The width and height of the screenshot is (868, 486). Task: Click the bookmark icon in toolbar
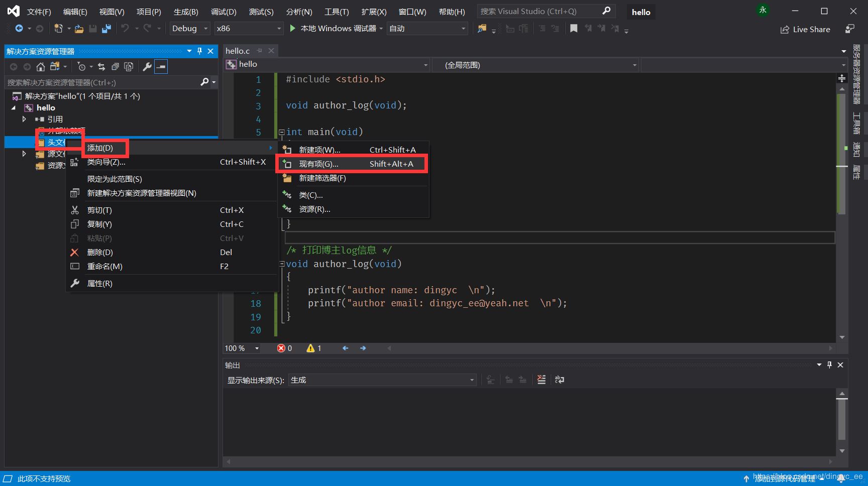tap(574, 29)
